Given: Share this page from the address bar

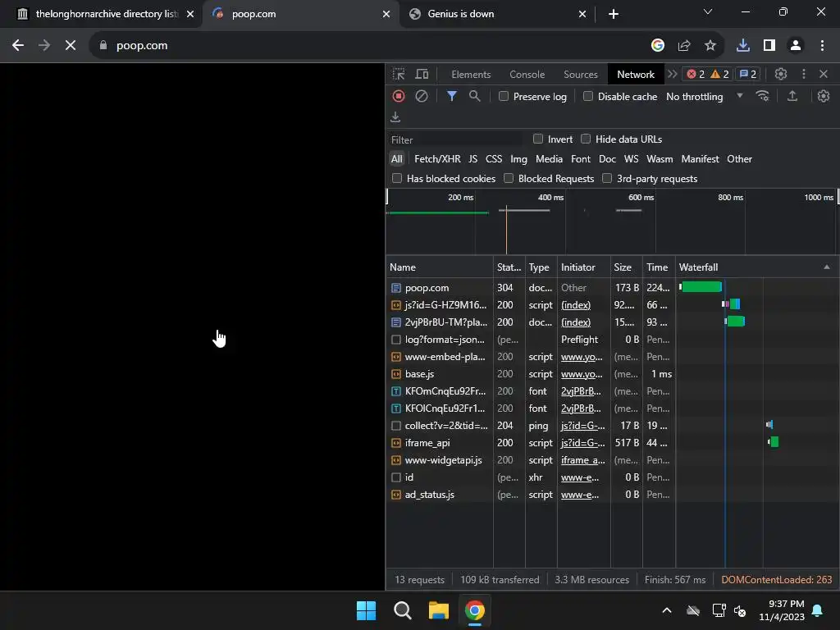Looking at the screenshot, I should tap(684, 46).
